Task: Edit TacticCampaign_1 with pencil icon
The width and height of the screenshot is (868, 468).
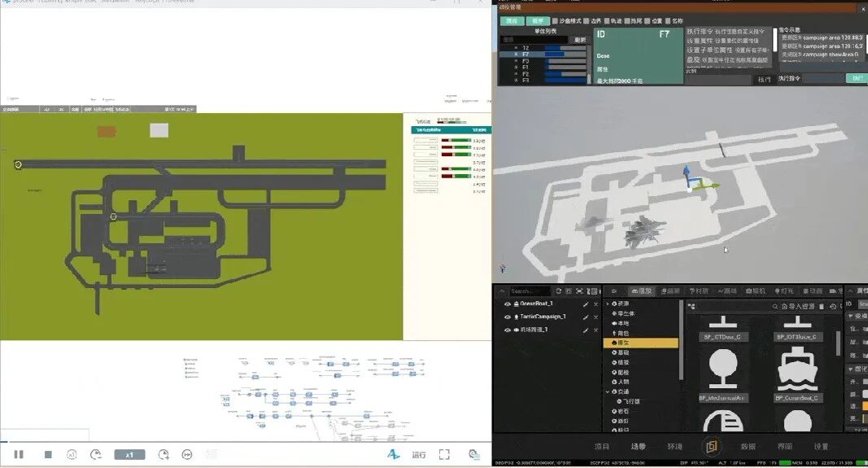Action: pyautogui.click(x=585, y=317)
